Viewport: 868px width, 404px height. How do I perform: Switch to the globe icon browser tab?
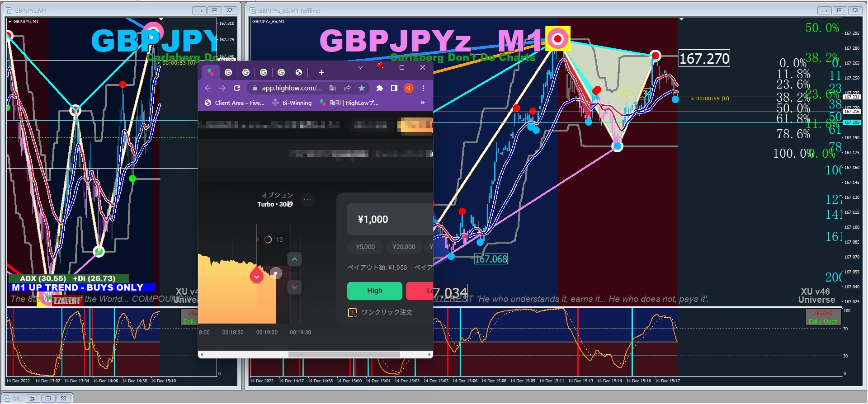[299, 72]
